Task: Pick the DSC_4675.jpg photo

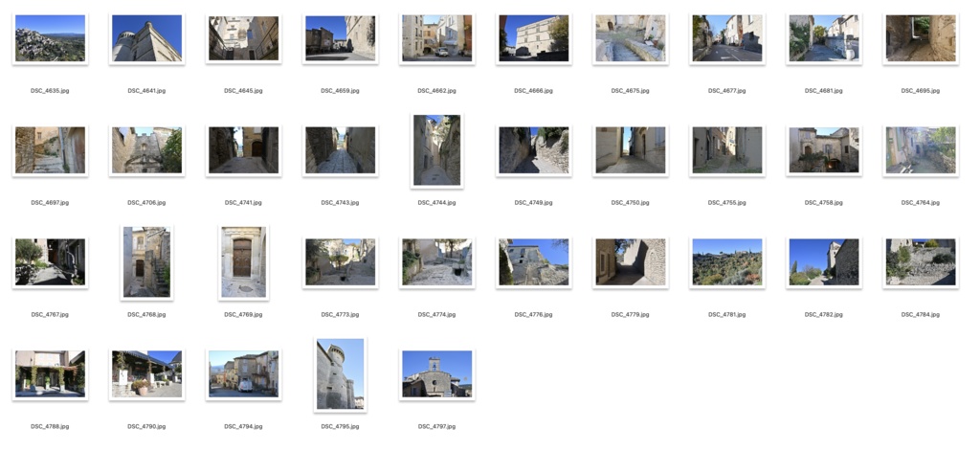Action: click(x=631, y=38)
